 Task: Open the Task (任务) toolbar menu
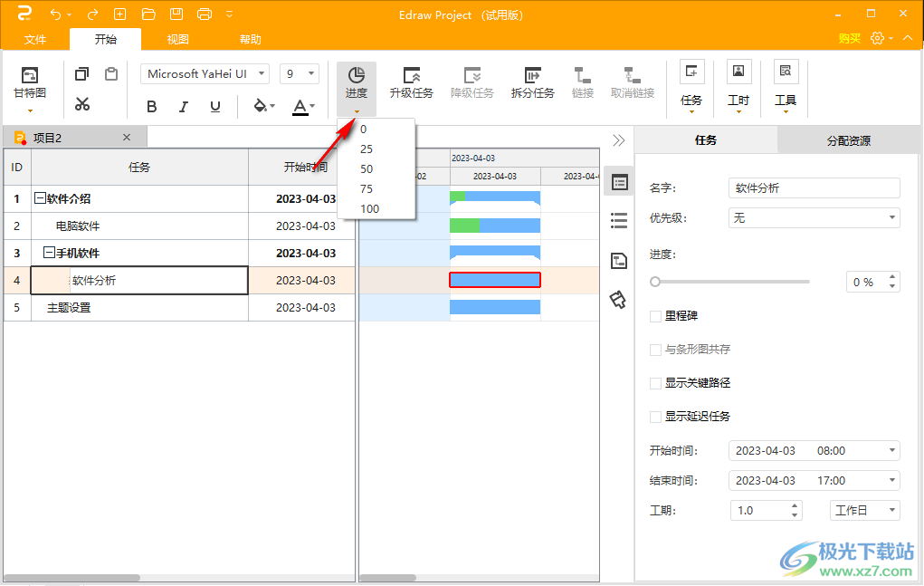[691, 87]
